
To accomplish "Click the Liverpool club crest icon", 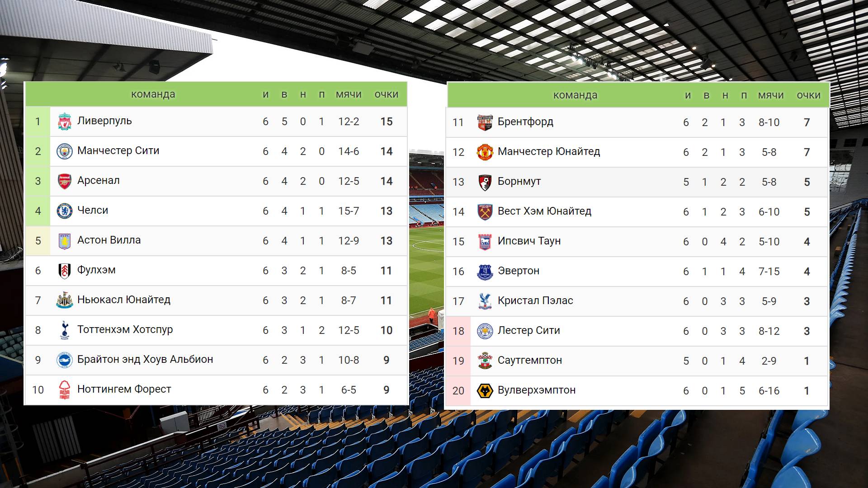I will coord(65,122).
